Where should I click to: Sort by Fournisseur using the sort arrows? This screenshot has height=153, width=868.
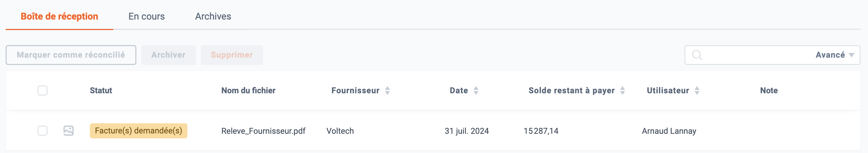click(387, 90)
